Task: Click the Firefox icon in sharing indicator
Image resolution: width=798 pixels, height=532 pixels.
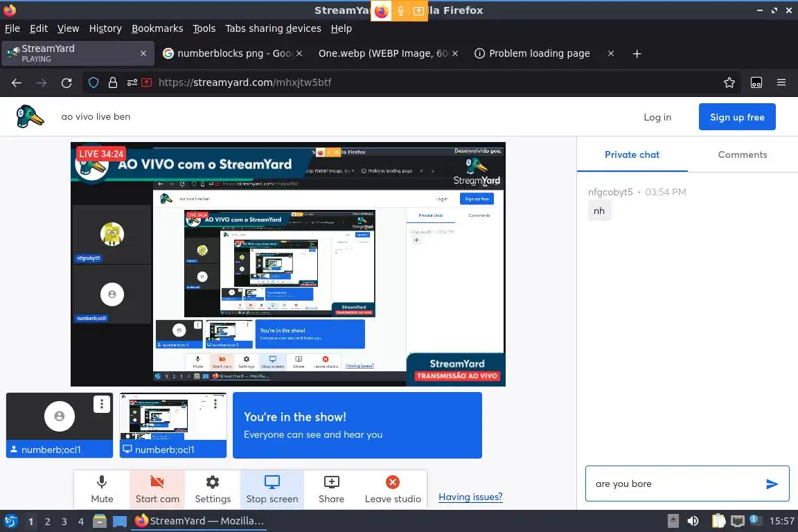Action: tap(381, 10)
